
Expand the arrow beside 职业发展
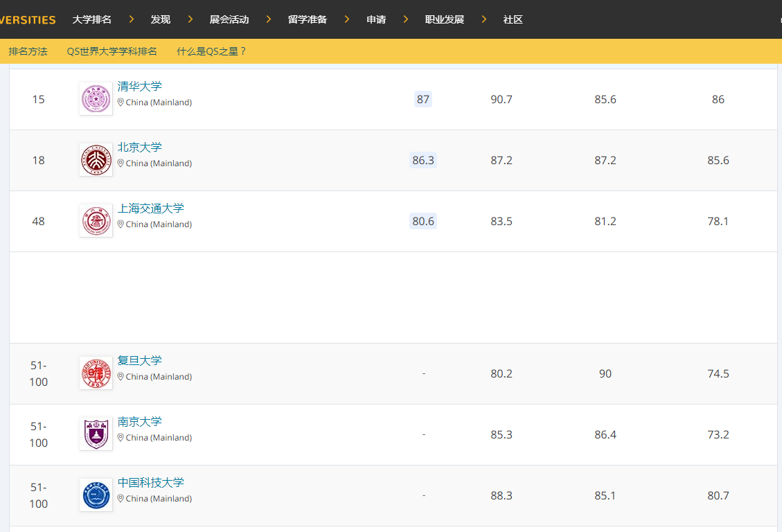point(483,19)
